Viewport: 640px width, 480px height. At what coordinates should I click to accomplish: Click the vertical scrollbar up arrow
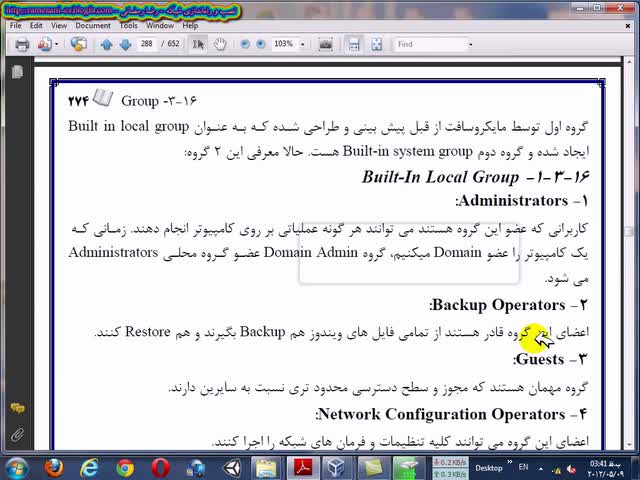(x=628, y=62)
